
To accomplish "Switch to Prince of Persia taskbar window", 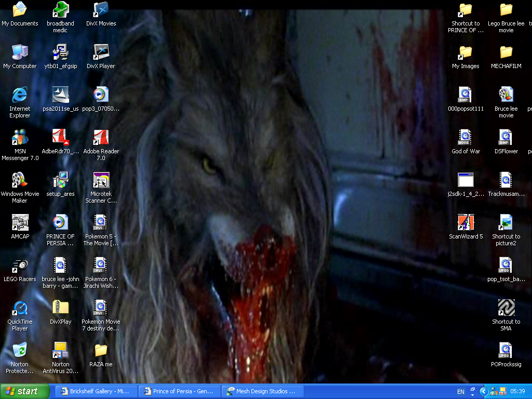I will point(179,392).
